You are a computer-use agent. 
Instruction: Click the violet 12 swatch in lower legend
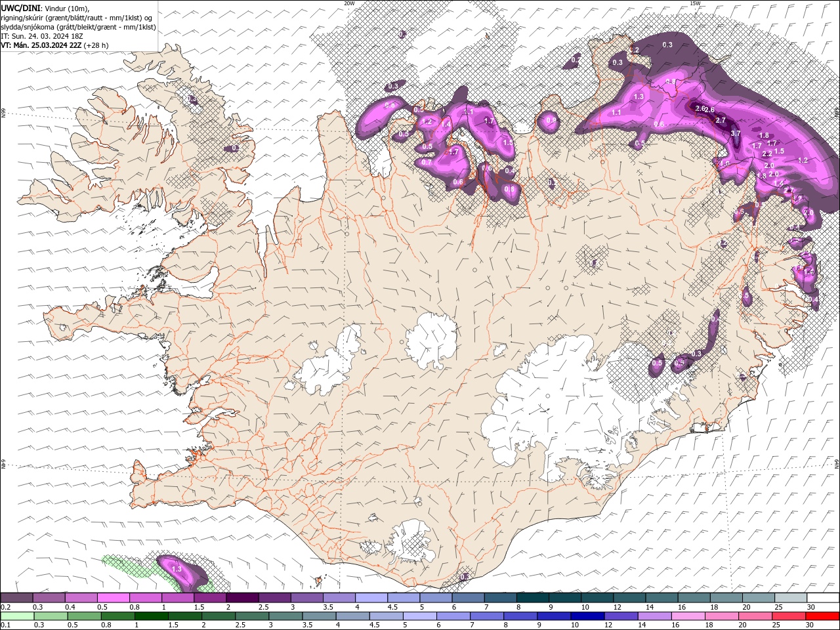tap(621, 616)
